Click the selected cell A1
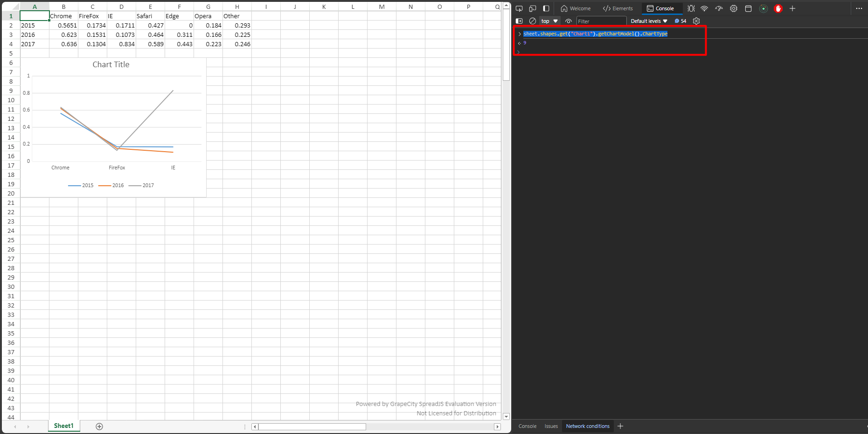Screen dimensions: 868x434 (x=35, y=16)
